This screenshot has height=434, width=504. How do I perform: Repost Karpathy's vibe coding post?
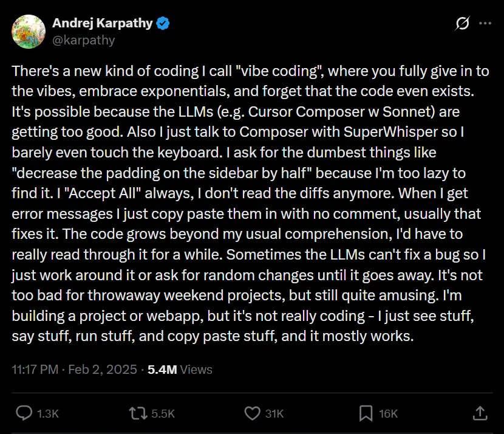coord(138,413)
